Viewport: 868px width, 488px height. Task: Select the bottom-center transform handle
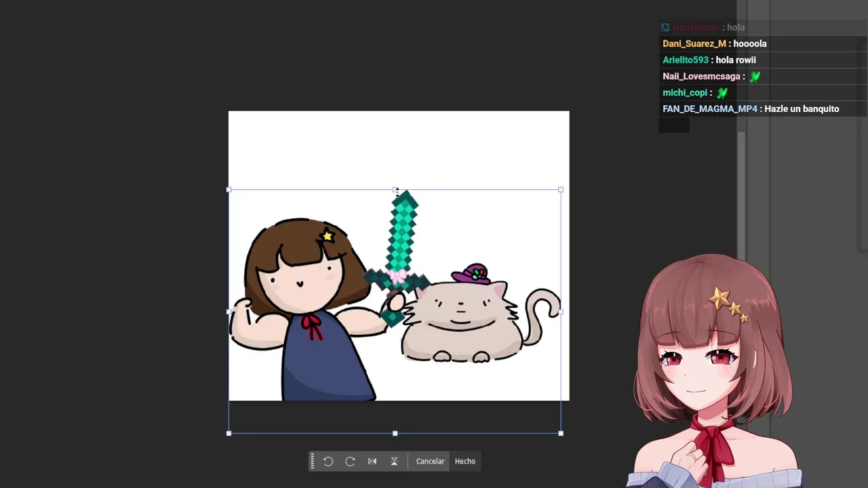coord(395,433)
